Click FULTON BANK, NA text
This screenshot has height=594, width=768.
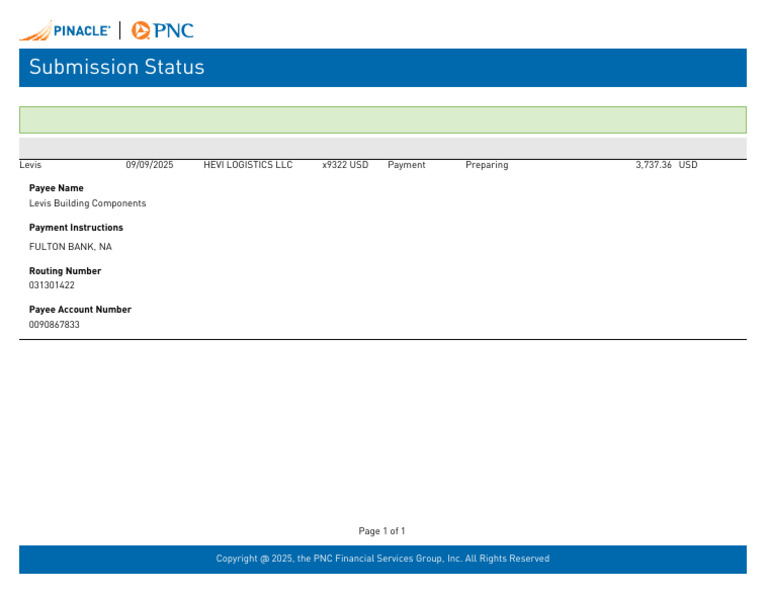(x=71, y=247)
